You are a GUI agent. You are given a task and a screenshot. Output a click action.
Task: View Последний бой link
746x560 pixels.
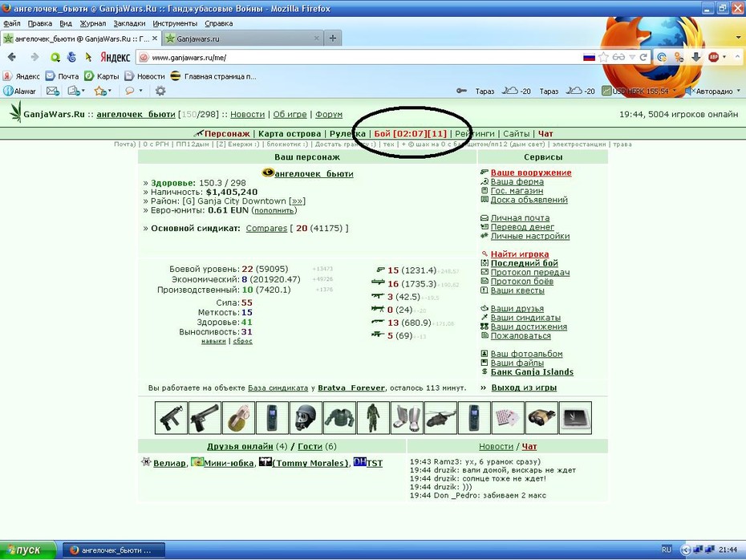tap(525, 263)
